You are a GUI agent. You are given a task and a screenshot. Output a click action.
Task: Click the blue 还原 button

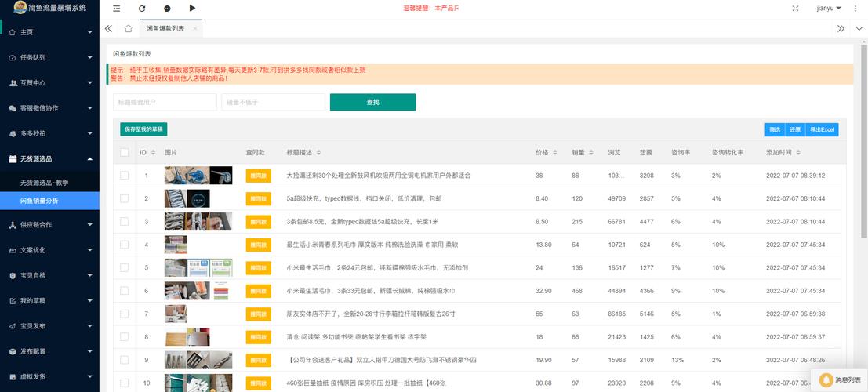coord(795,129)
